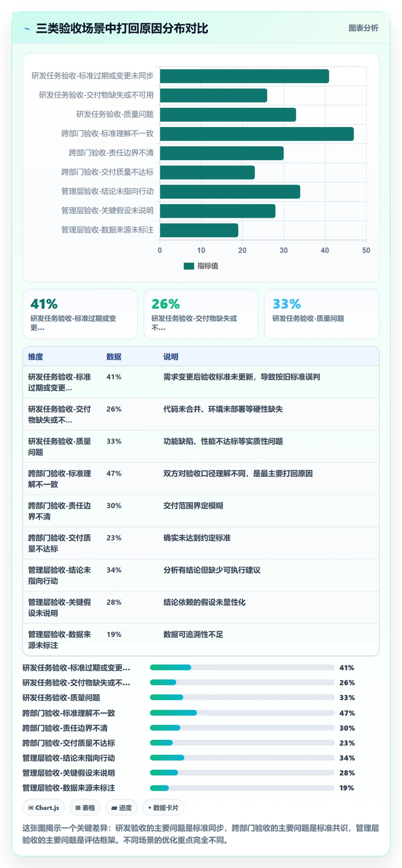
Task: Select 需求变更后验收标准未更新 description cell
Action: (x=241, y=377)
